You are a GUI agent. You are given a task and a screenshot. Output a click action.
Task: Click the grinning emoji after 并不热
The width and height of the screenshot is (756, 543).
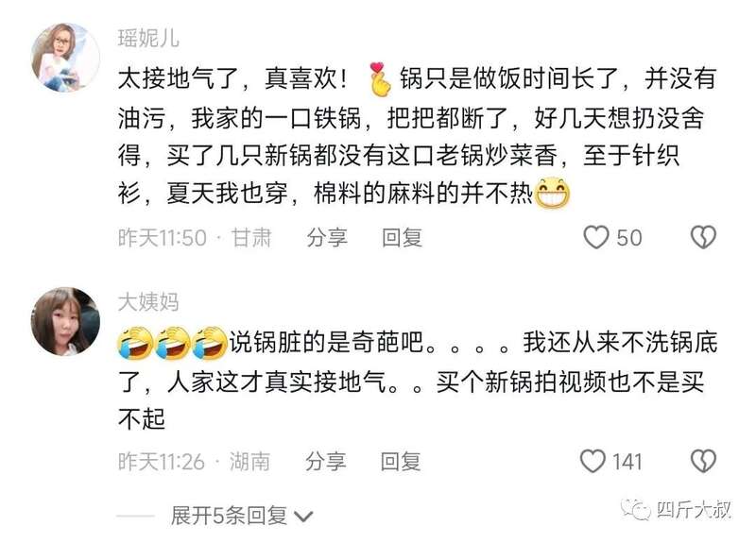pyautogui.click(x=553, y=193)
